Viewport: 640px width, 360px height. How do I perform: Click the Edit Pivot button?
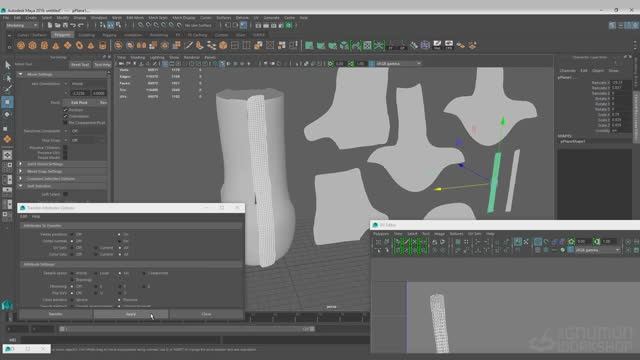point(79,102)
